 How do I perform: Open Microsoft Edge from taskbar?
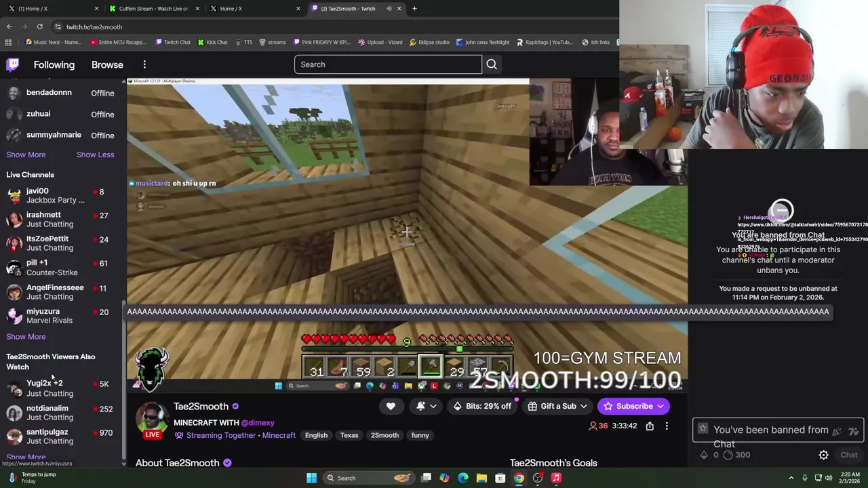(463, 478)
